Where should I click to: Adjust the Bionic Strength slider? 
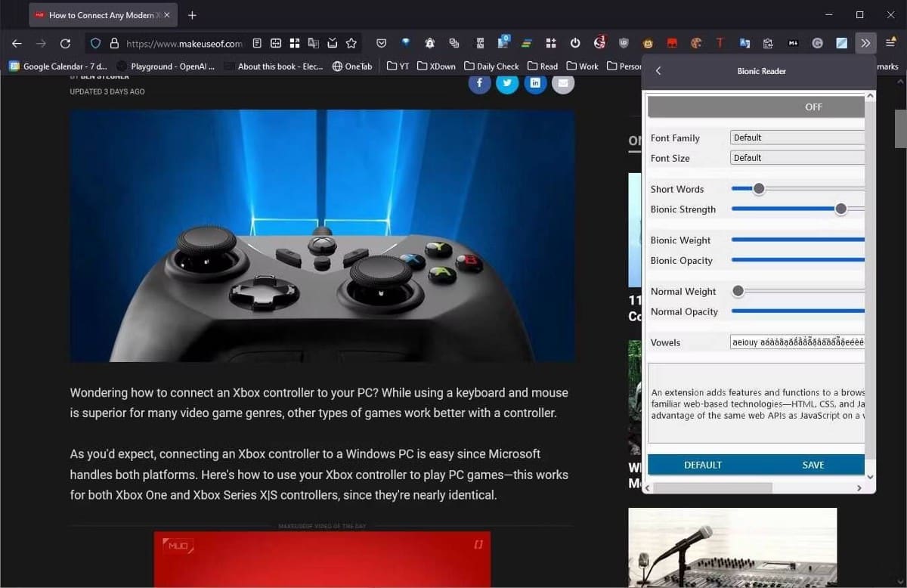840,209
